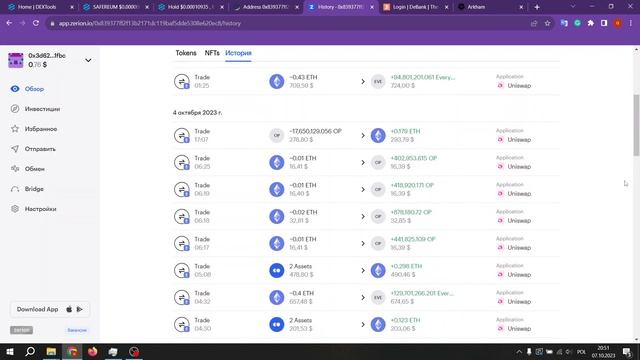
Task: Open the Windows Start menu
Action: click(x=9, y=351)
